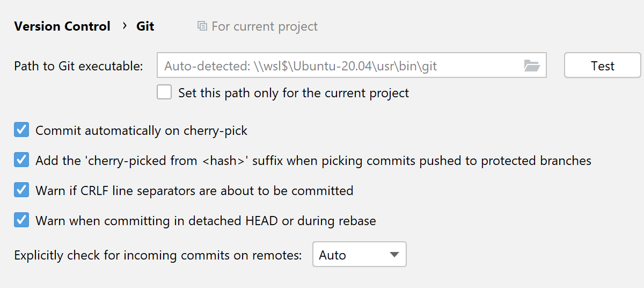This screenshot has height=288, width=644.
Task: Click the 'Path to Git executable:' label
Action: point(78,66)
